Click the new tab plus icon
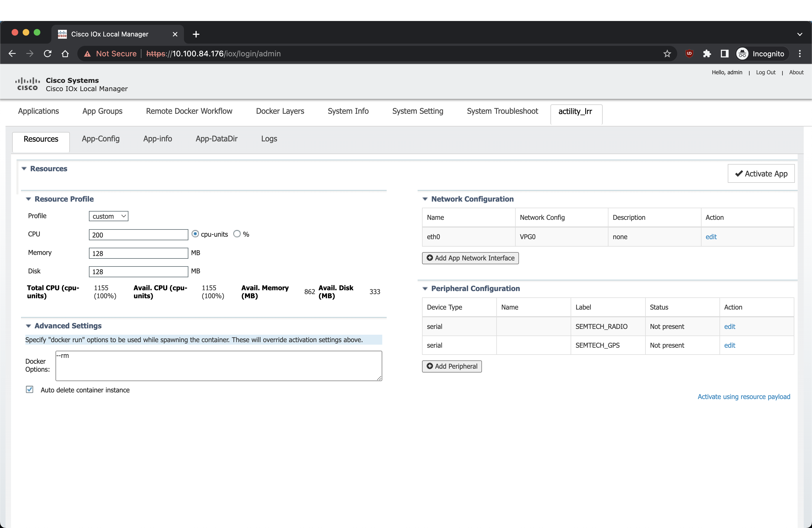812x528 pixels. (x=196, y=34)
